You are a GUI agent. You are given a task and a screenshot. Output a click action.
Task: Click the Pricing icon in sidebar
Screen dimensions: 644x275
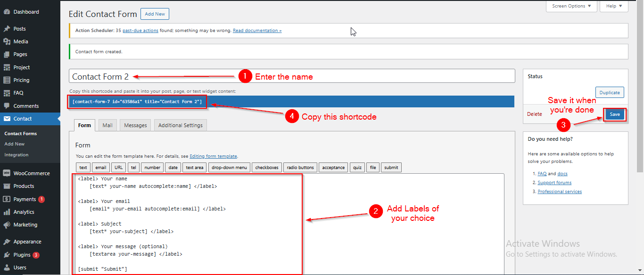[x=7, y=80]
